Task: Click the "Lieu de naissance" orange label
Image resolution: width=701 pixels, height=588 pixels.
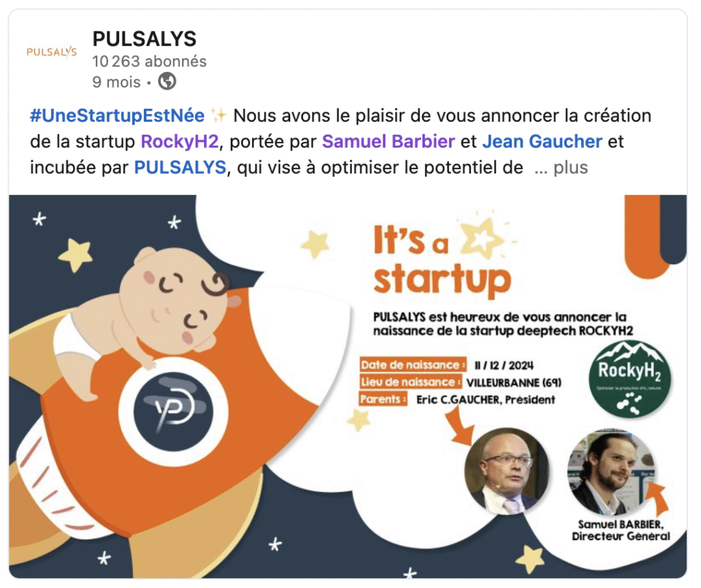Action: click(411, 383)
